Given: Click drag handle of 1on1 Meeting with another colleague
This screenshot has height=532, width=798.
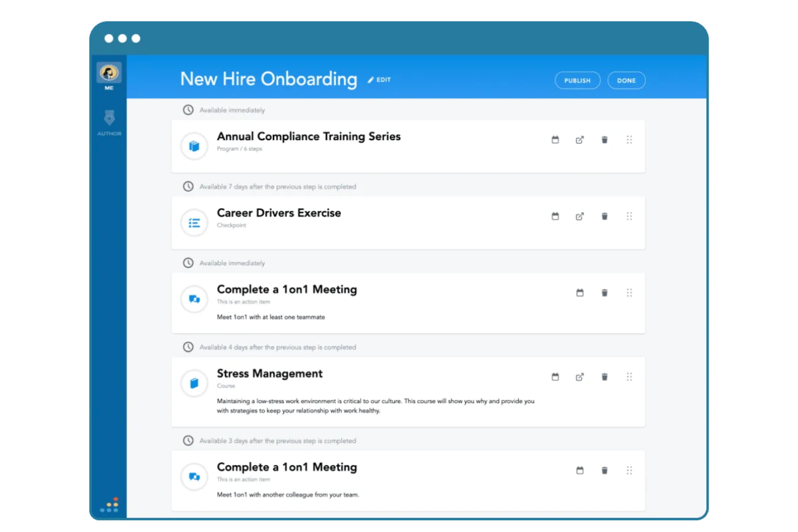Looking at the screenshot, I should click(x=629, y=471).
